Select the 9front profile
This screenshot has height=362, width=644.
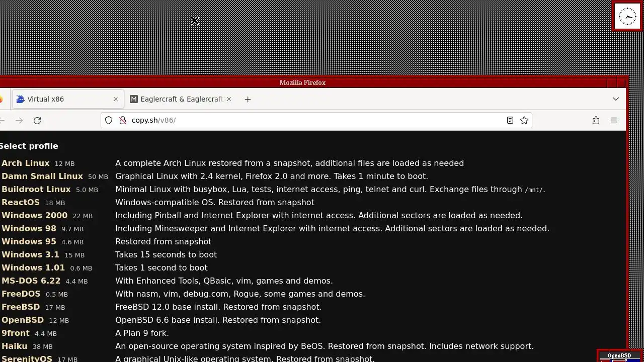pyautogui.click(x=16, y=333)
